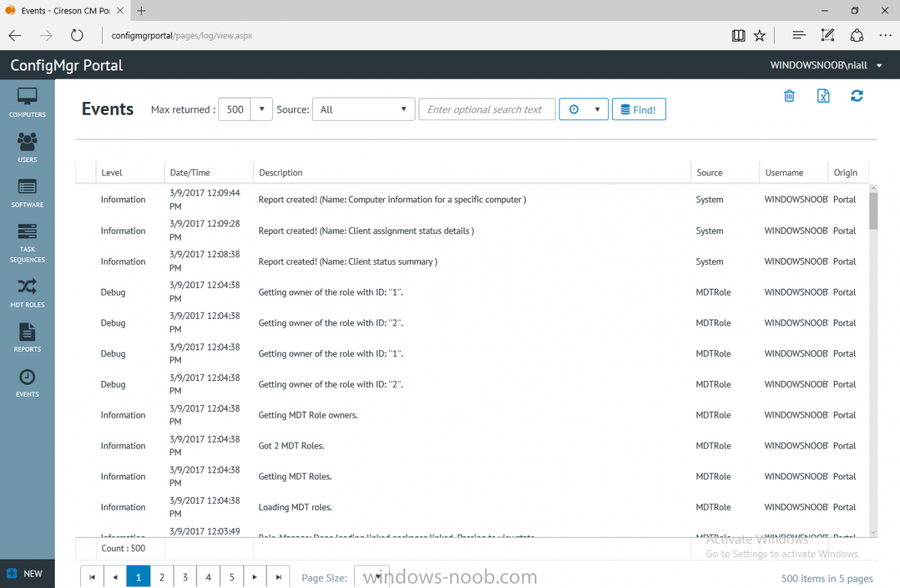Sort by the Level column header
The image size is (900, 588).
coord(130,172)
